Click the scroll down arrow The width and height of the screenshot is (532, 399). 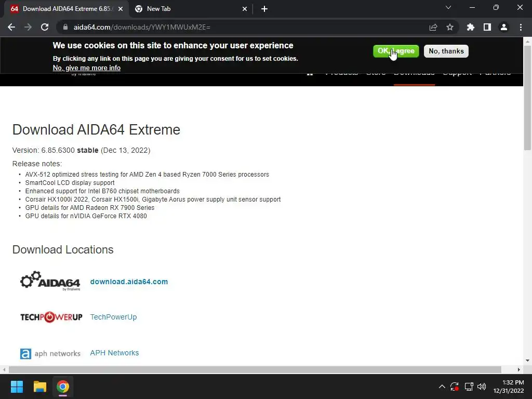(x=527, y=361)
